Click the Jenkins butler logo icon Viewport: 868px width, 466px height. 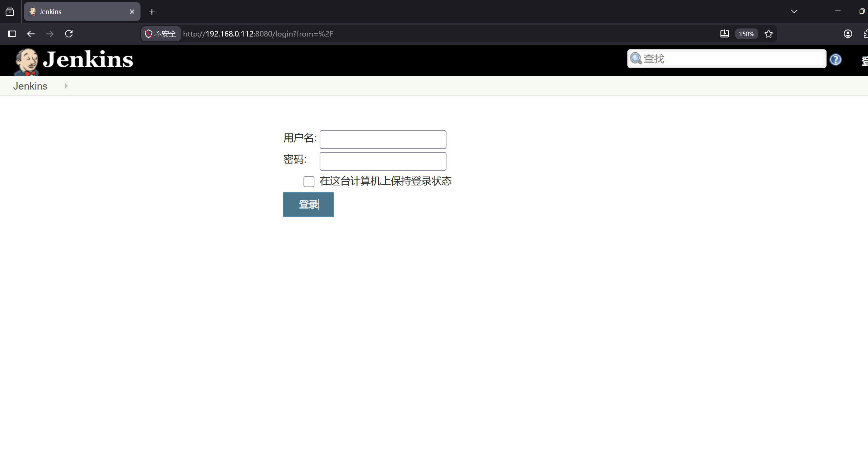[27, 61]
